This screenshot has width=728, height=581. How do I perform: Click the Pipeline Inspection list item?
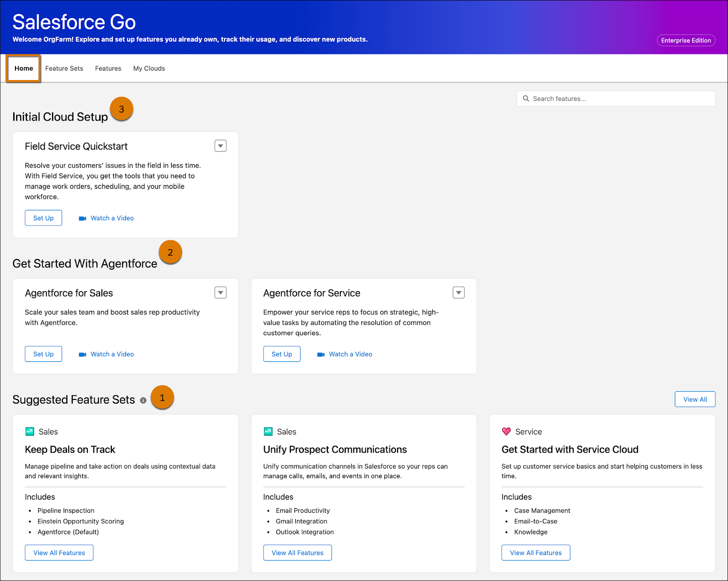coord(66,510)
